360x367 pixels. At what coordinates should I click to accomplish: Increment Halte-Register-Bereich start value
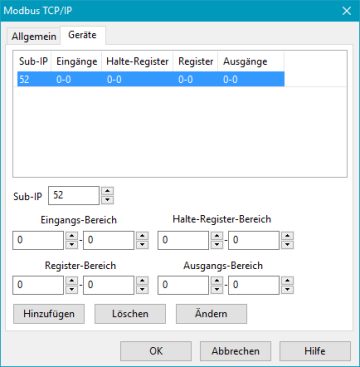click(x=217, y=236)
